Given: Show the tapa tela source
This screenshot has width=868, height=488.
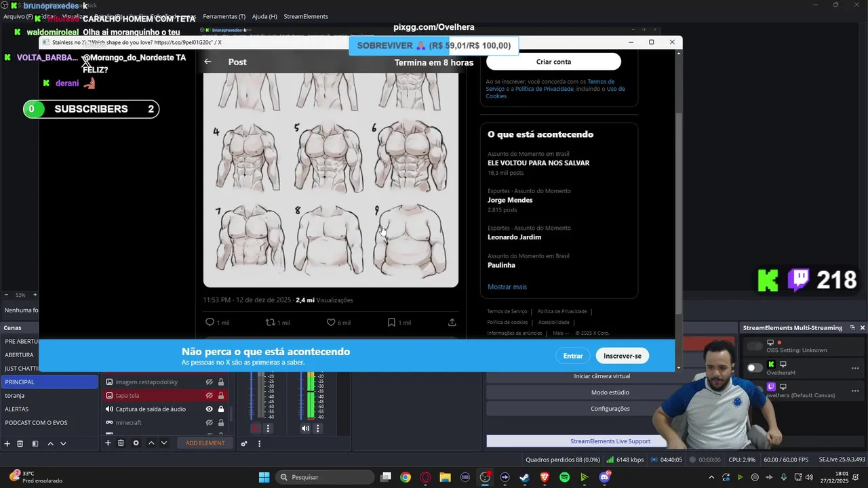Looking at the screenshot, I should tap(209, 395).
